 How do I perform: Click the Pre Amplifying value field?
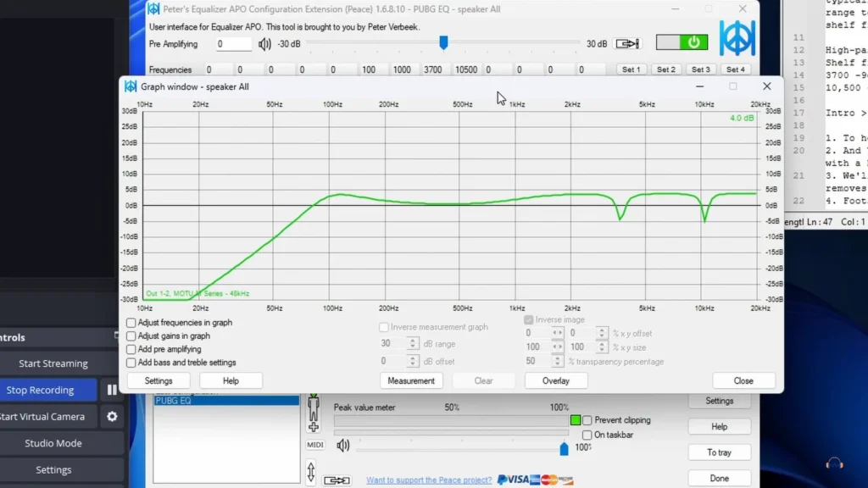(x=233, y=44)
